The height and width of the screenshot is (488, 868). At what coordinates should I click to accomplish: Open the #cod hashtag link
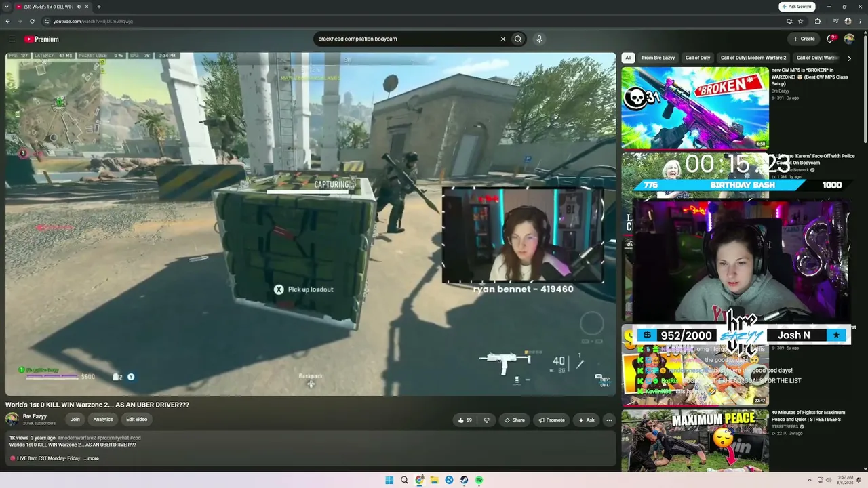(136, 438)
